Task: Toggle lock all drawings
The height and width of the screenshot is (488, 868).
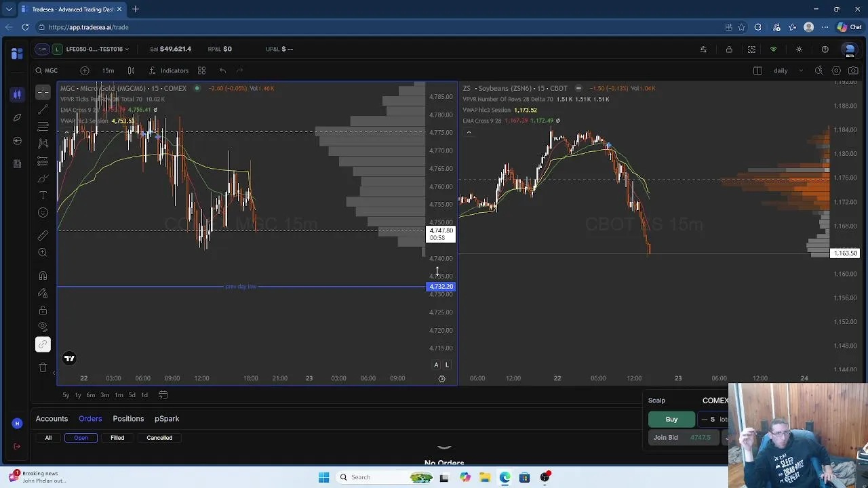Action: point(43,310)
